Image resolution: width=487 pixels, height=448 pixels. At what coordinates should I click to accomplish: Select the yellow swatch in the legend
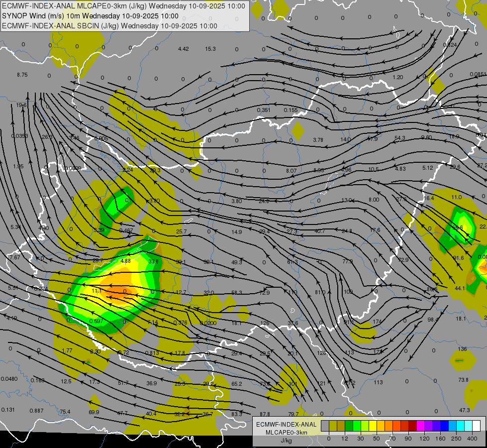point(373,426)
